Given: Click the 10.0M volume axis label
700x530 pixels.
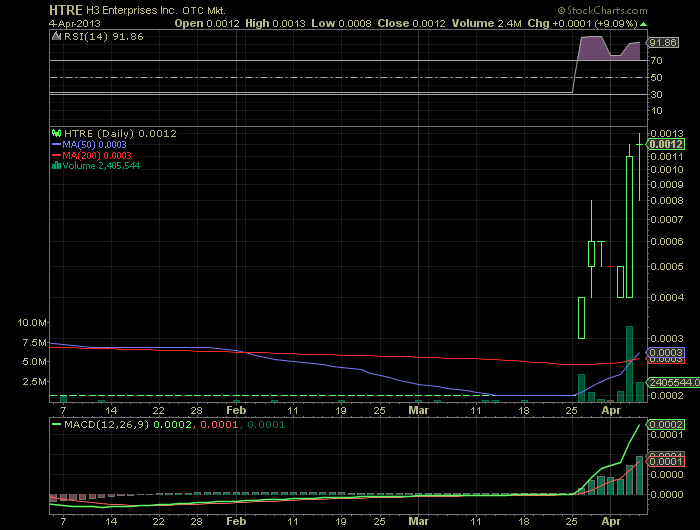Looking at the screenshot, I should tap(32, 322).
